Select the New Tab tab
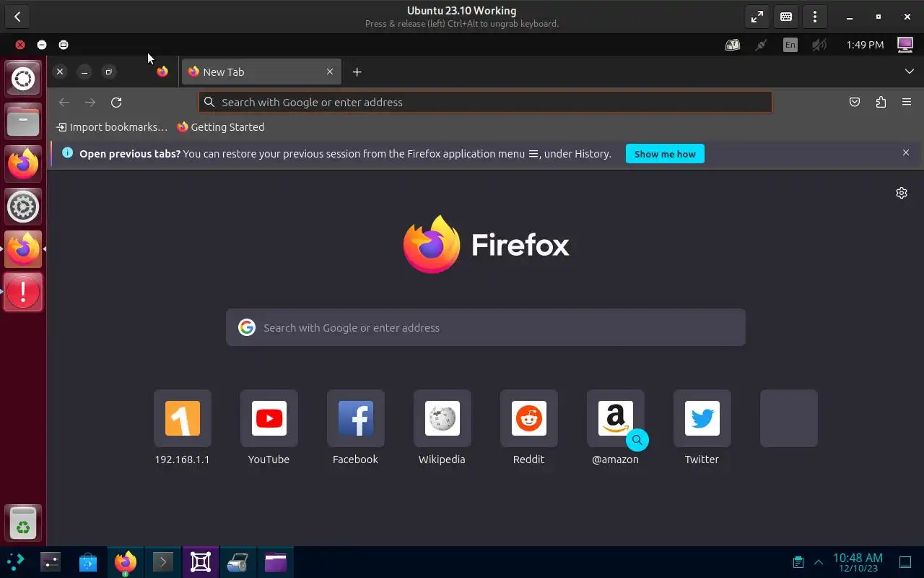 (x=261, y=72)
